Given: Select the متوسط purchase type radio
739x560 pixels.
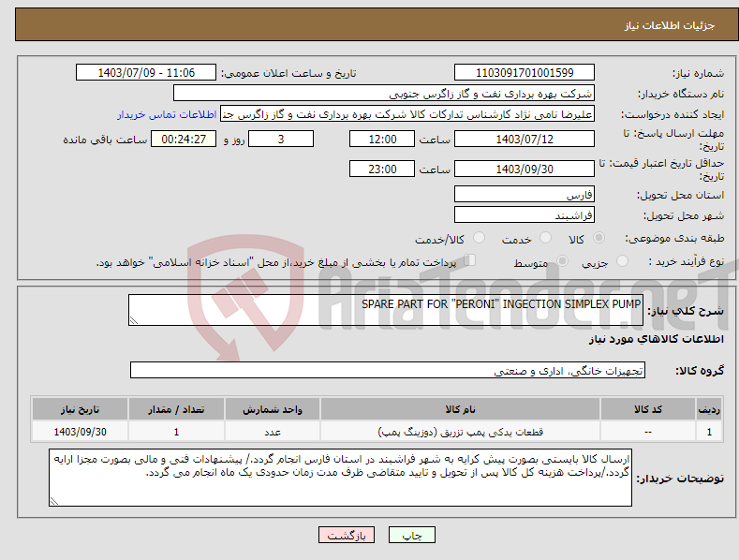Looking at the screenshot, I should click(x=562, y=260).
